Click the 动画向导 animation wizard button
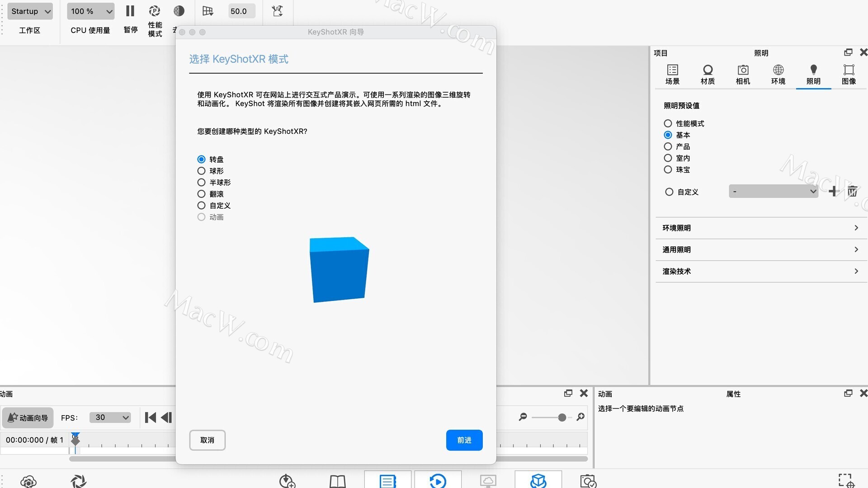This screenshot has width=868, height=488. tap(28, 418)
